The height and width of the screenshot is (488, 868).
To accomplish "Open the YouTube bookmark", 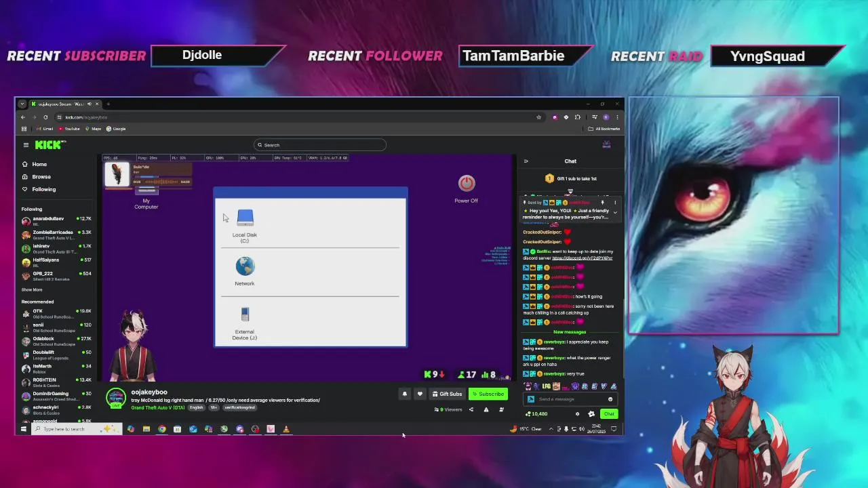I will [69, 129].
